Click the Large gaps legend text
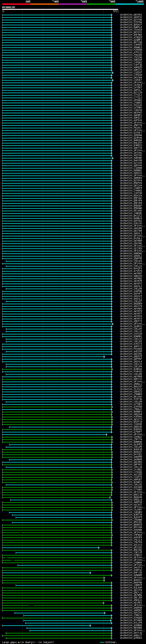The image size is (146, 644). coord(28,642)
